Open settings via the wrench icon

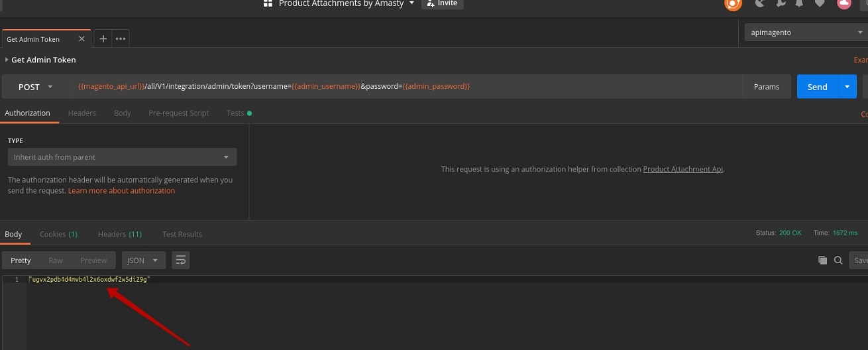pos(780,3)
